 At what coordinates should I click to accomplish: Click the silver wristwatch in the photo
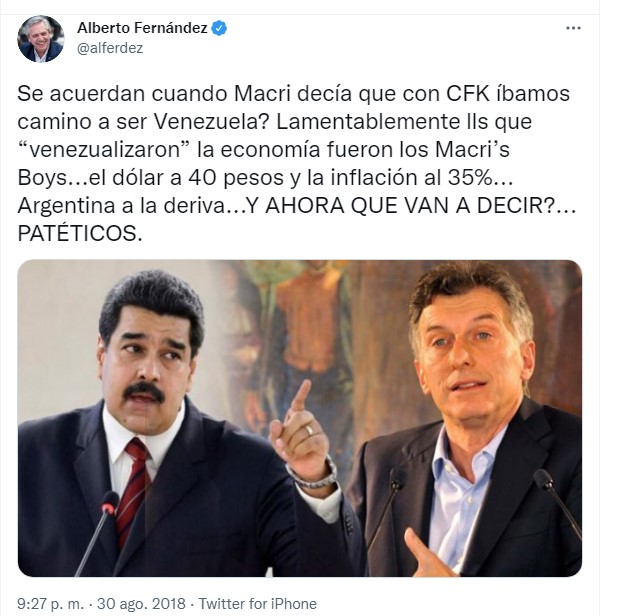315,474
